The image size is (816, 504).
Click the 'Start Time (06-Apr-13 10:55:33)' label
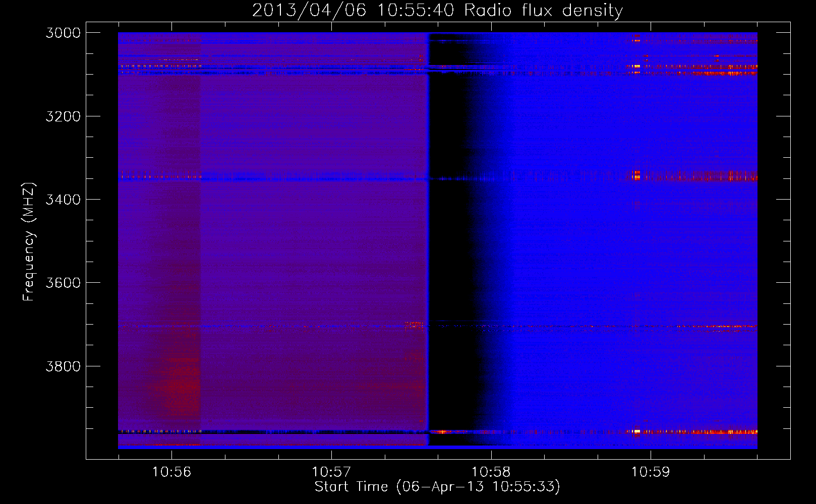(x=437, y=487)
